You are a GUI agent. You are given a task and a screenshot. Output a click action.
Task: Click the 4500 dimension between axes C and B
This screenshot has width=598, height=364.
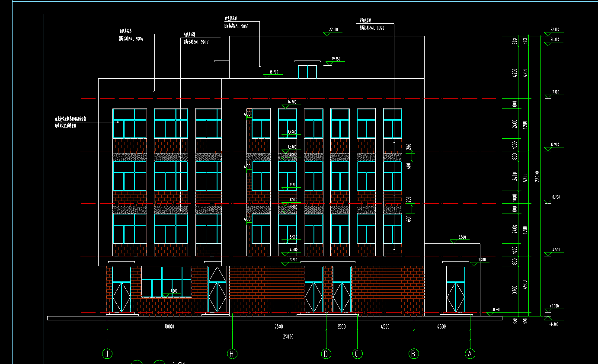(x=385, y=327)
